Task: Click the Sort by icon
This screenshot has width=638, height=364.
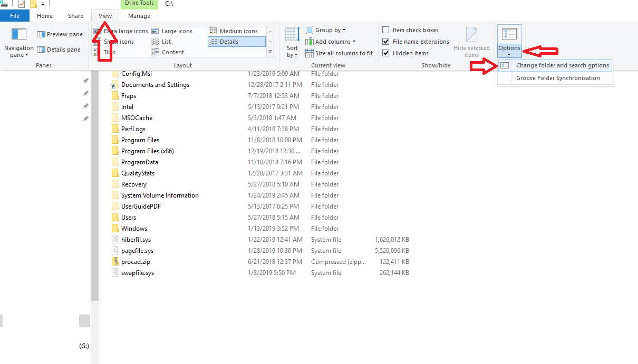Action: point(292,35)
